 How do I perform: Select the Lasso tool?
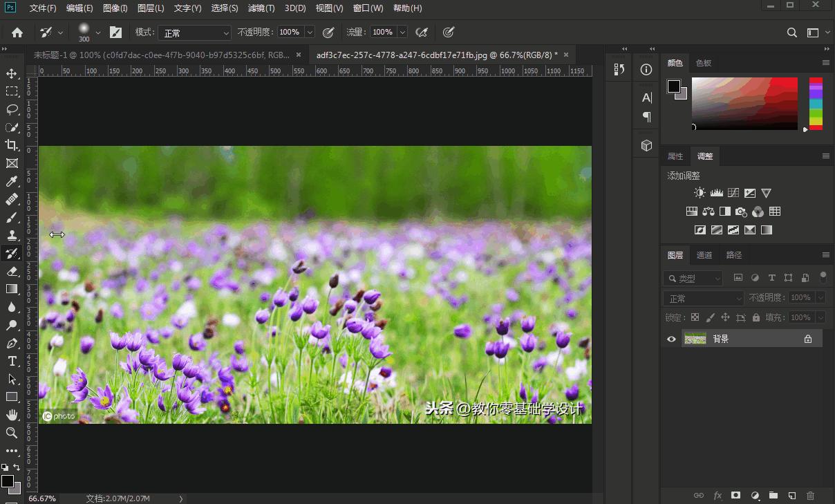coord(12,109)
